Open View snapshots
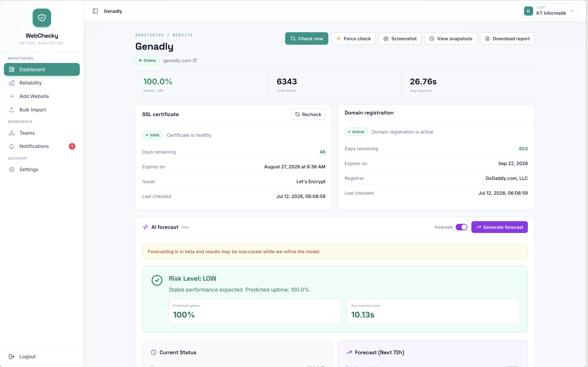Screen dimensions: 588x367 tap(451, 39)
